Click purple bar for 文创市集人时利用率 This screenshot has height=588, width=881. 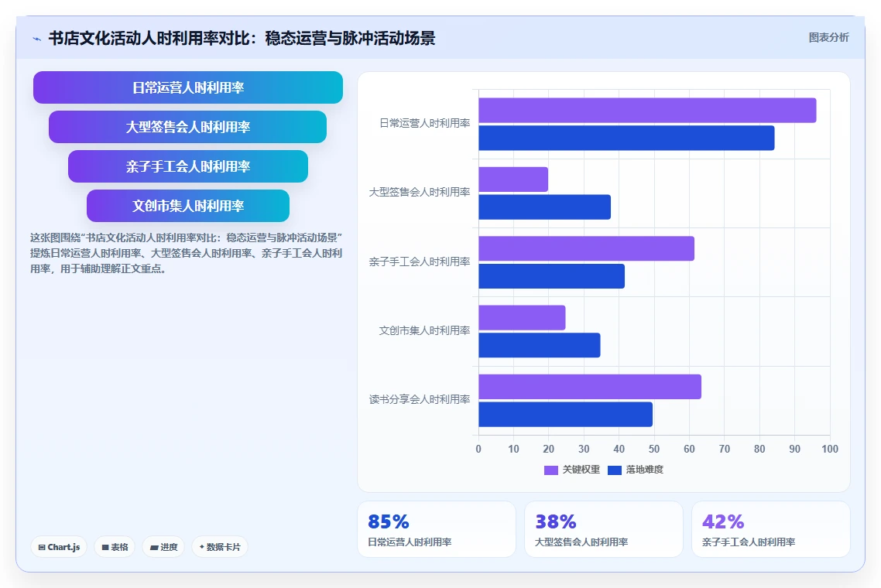pyautogui.click(x=522, y=318)
